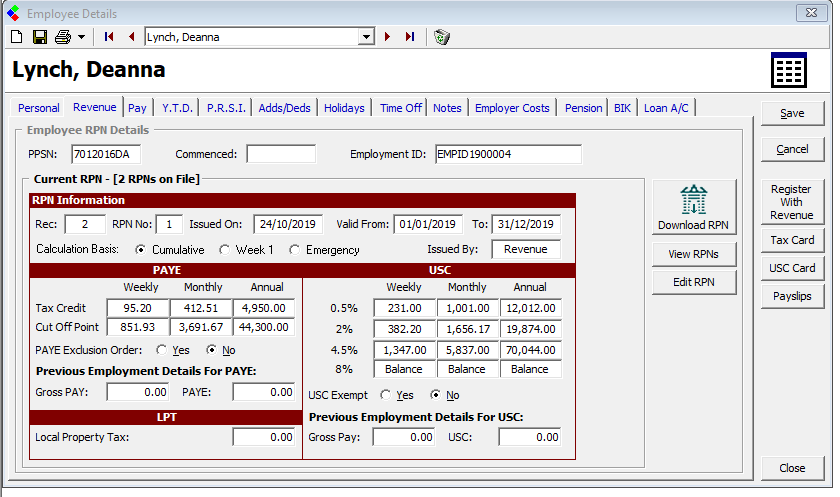The height and width of the screenshot is (497, 840).
Task: Click the Download RPN button
Action: point(693,207)
